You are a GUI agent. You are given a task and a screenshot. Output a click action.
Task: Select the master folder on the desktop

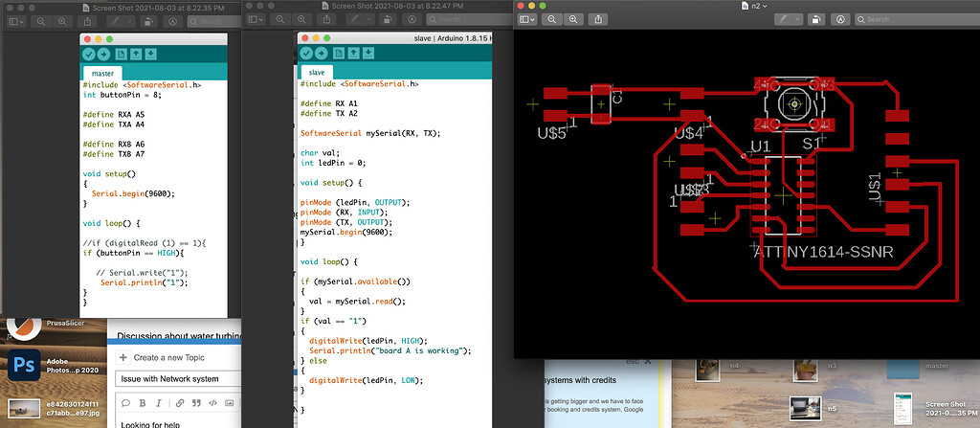(x=902, y=370)
